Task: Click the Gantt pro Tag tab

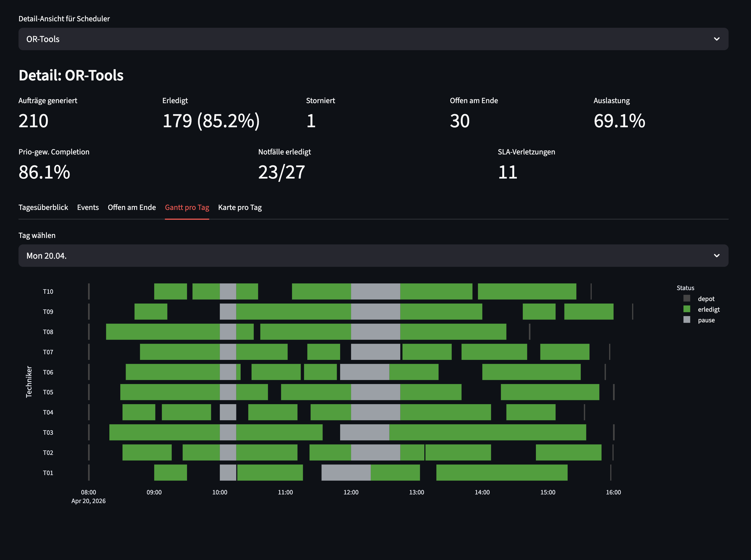Action: [x=187, y=207]
